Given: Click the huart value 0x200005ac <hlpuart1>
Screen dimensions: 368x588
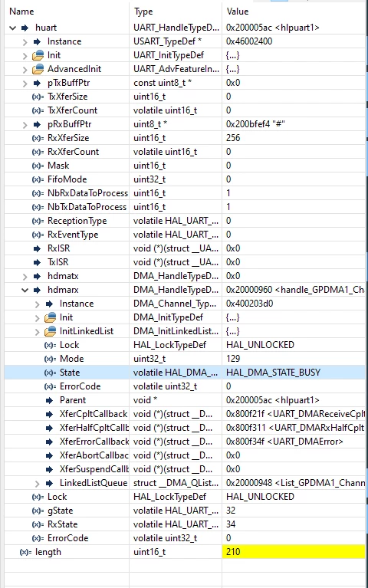Looking at the screenshot, I should click(273, 28).
